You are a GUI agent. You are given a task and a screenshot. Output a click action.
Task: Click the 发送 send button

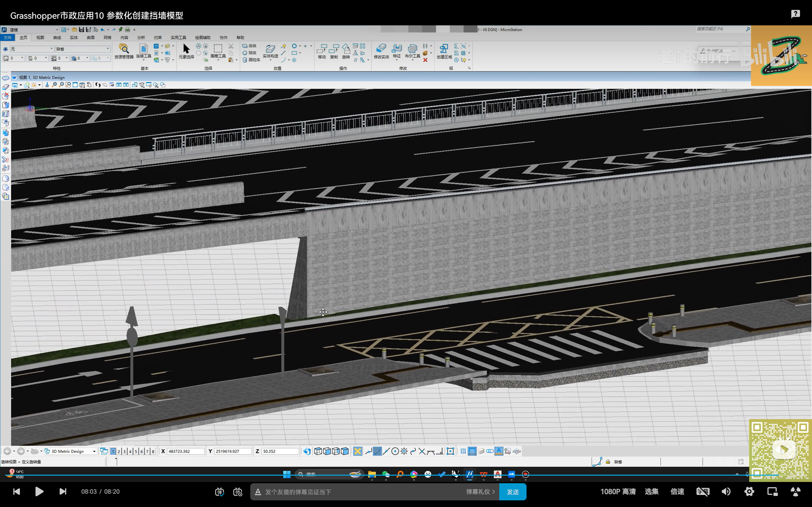point(512,491)
